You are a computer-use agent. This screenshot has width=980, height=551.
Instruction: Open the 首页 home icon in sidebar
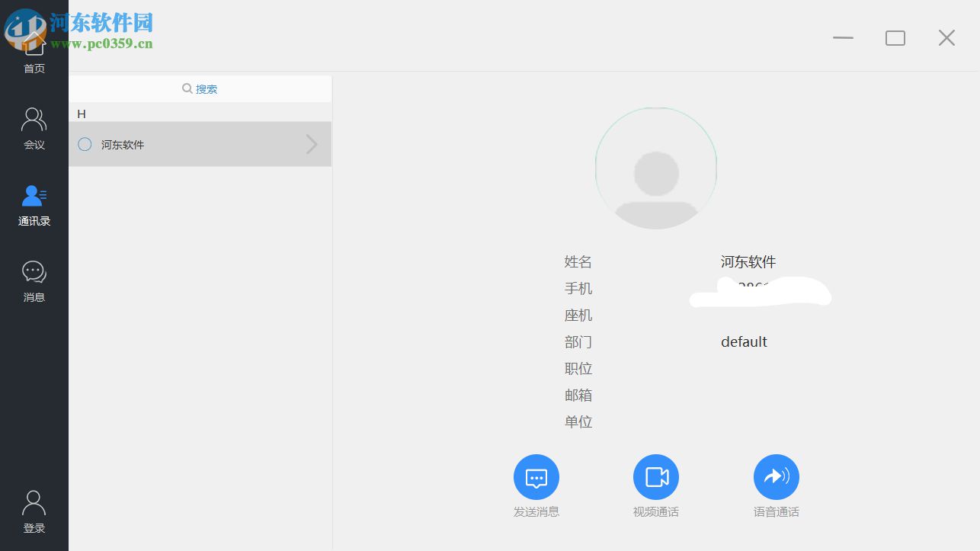(x=34, y=46)
